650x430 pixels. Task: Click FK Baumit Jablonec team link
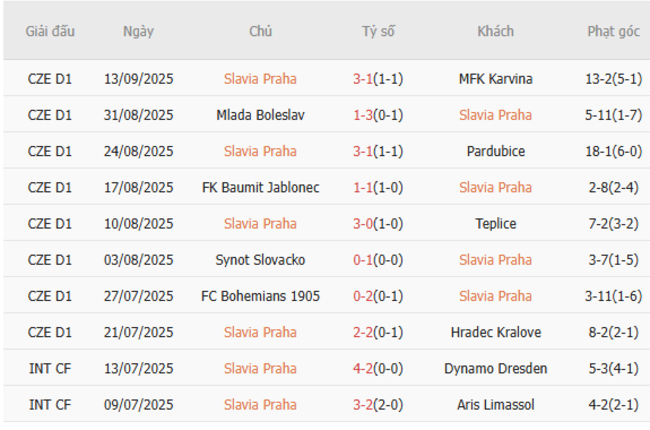[260, 187]
